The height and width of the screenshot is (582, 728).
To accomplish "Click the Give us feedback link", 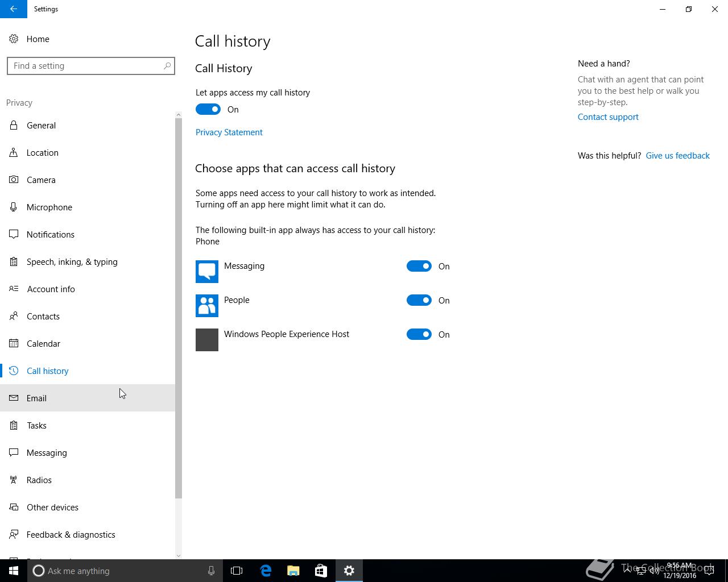I will [677, 155].
